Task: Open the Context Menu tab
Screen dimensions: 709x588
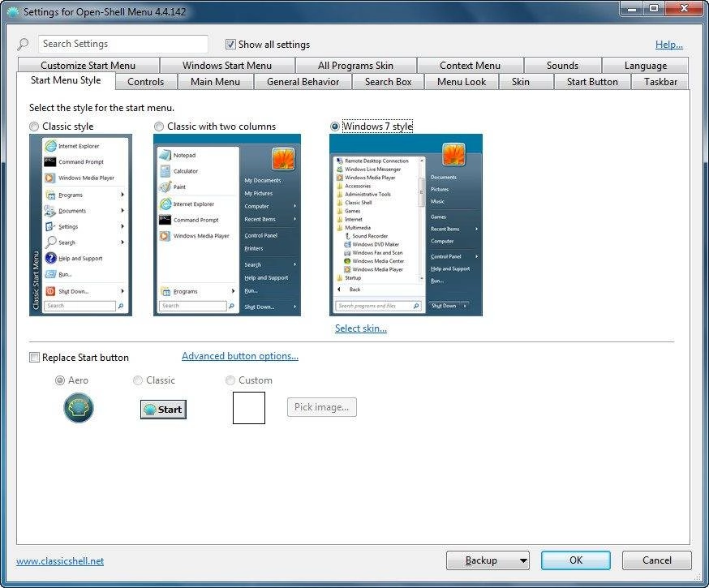Action: coord(471,66)
